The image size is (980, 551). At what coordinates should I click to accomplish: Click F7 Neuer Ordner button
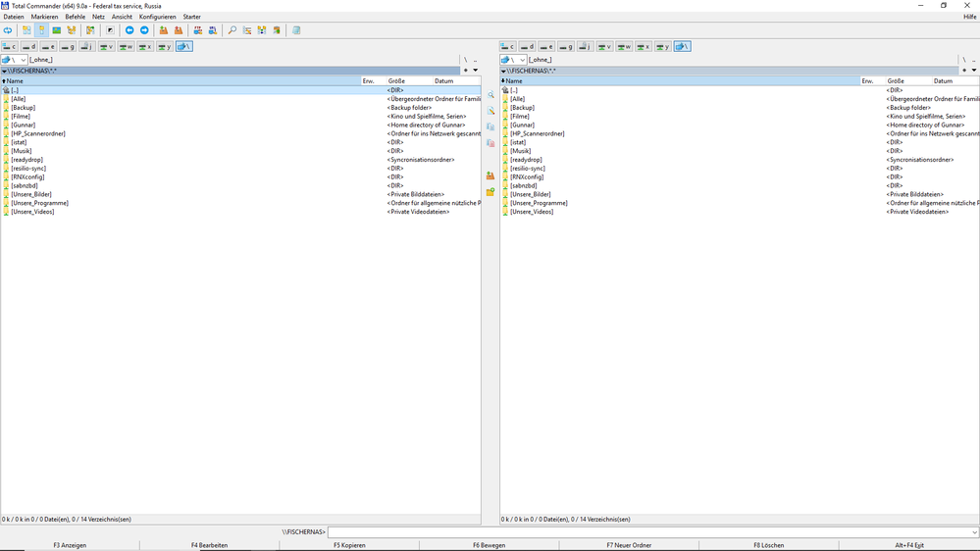pyautogui.click(x=629, y=545)
